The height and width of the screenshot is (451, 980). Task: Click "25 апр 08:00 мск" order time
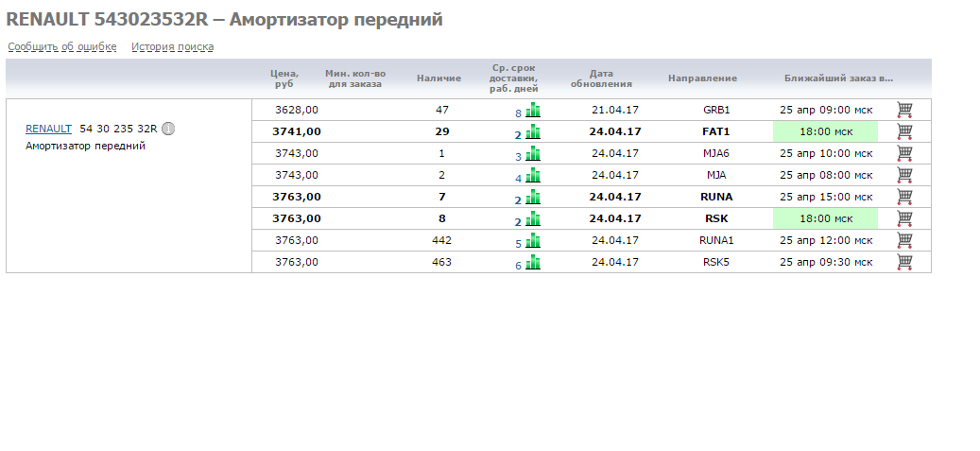coord(826,175)
